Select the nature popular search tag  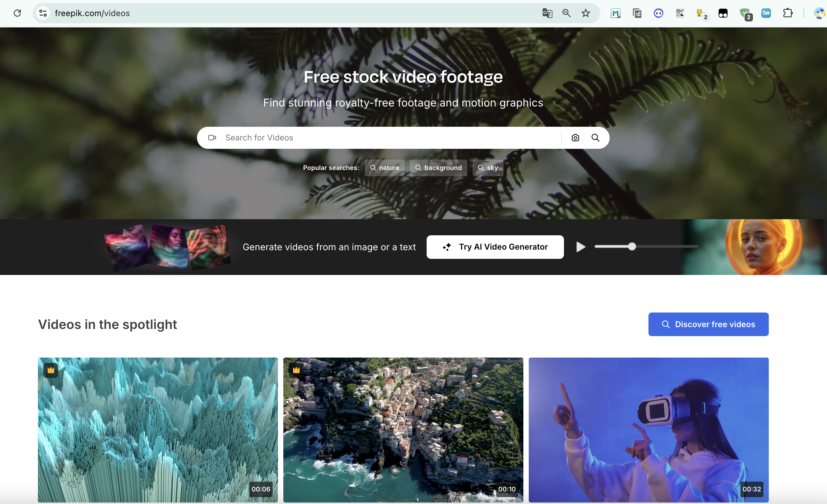pos(385,168)
